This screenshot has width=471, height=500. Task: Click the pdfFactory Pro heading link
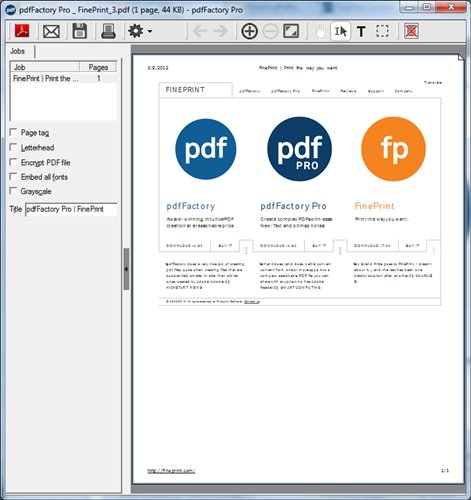(293, 206)
